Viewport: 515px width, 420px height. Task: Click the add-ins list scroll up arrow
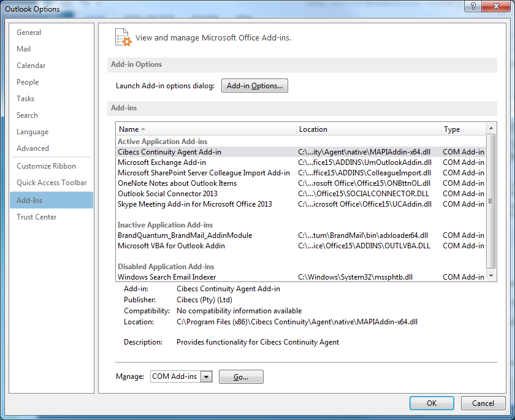coord(491,128)
